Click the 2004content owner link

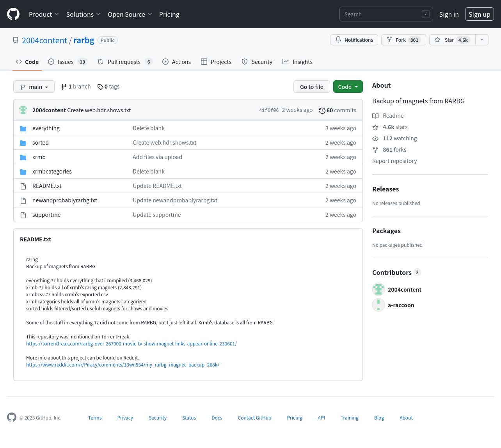point(44,40)
